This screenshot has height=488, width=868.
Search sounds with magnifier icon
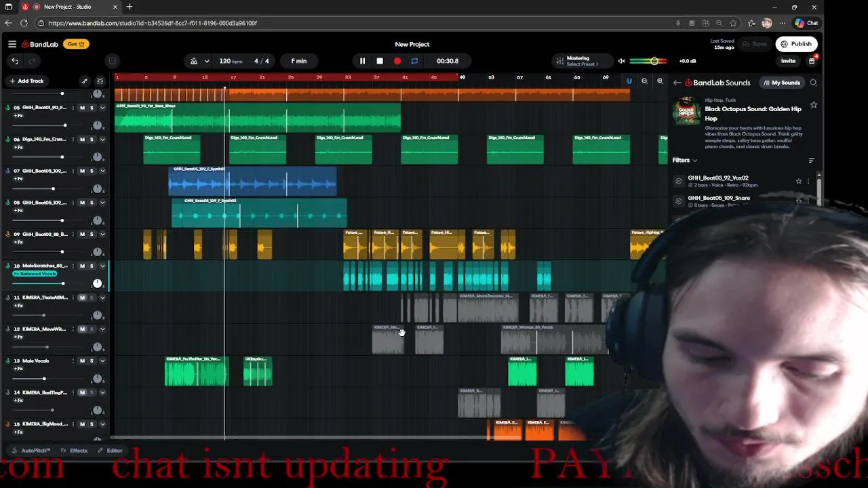[x=813, y=83]
